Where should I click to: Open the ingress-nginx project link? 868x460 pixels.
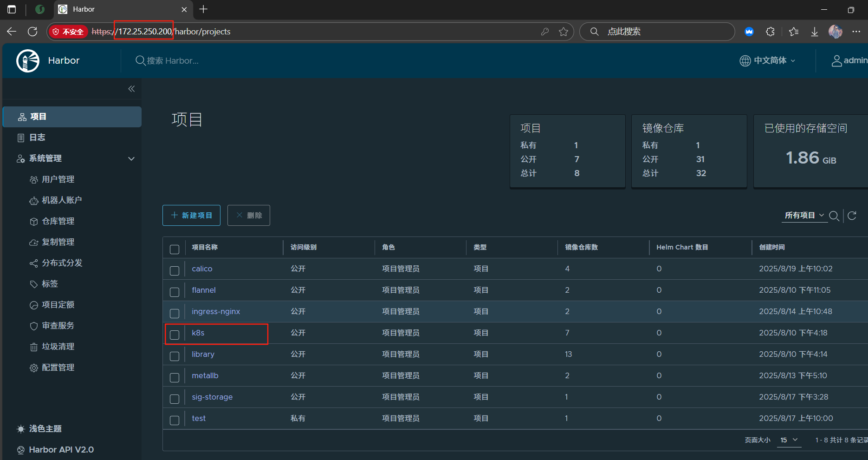coord(216,312)
